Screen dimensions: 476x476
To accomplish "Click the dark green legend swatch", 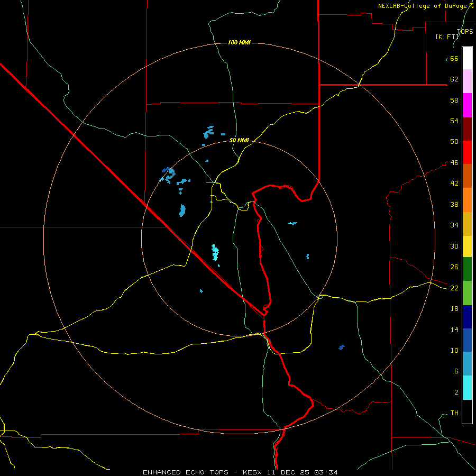I will point(467,269).
